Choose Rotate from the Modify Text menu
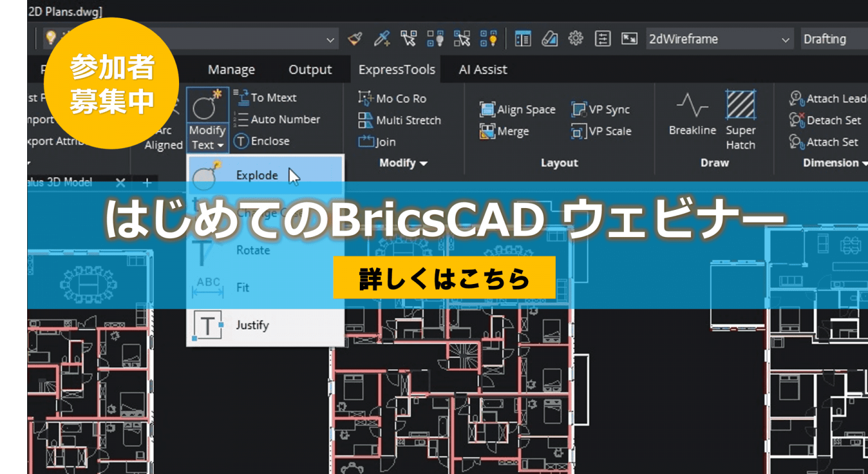Screen dimensions: 868x474 coord(265,250)
